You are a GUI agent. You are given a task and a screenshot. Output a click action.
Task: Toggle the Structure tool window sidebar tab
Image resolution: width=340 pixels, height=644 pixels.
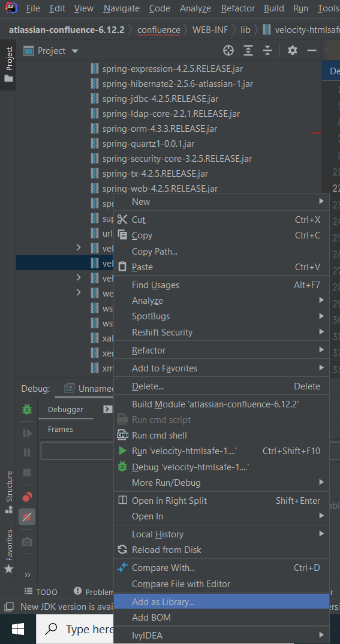pos(8,492)
